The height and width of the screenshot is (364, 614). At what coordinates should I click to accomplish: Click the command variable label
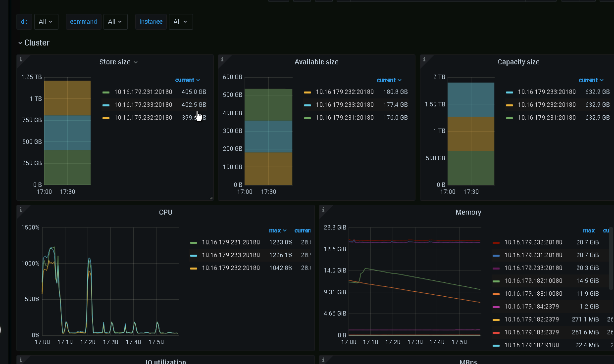[x=84, y=22]
